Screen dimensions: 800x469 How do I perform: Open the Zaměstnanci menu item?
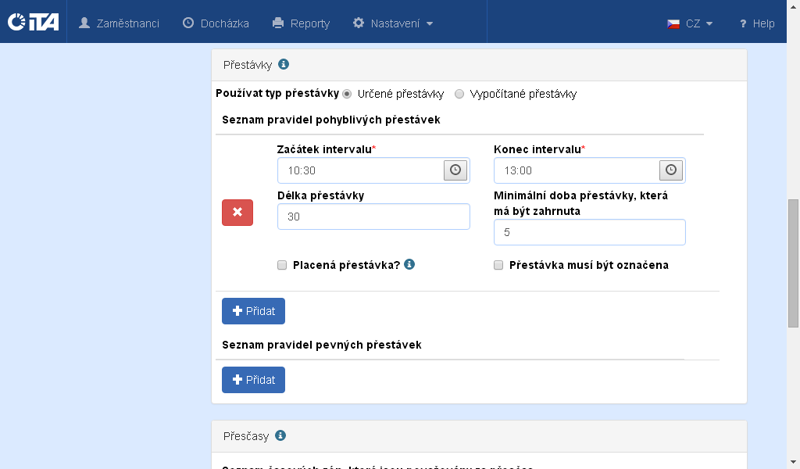(119, 23)
